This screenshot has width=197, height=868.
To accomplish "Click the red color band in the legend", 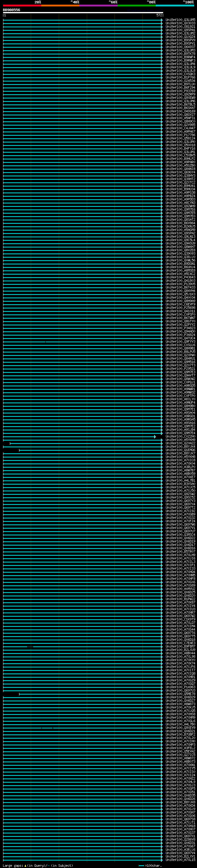I will tap(22, 6).
